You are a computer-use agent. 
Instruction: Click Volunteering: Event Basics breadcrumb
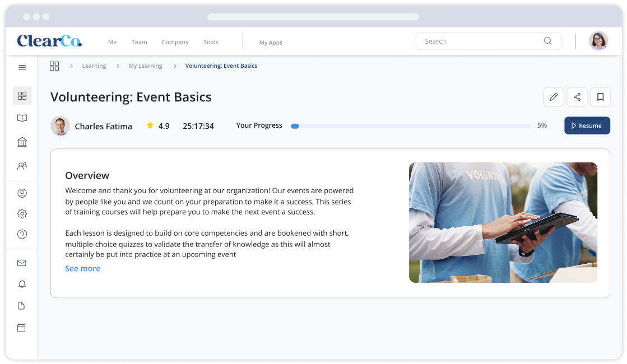click(221, 66)
